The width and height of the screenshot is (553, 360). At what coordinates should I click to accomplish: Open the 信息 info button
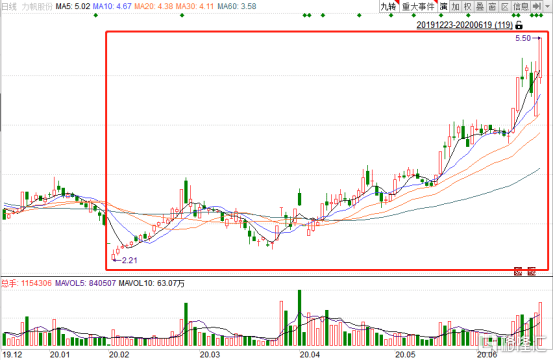click(x=521, y=6)
